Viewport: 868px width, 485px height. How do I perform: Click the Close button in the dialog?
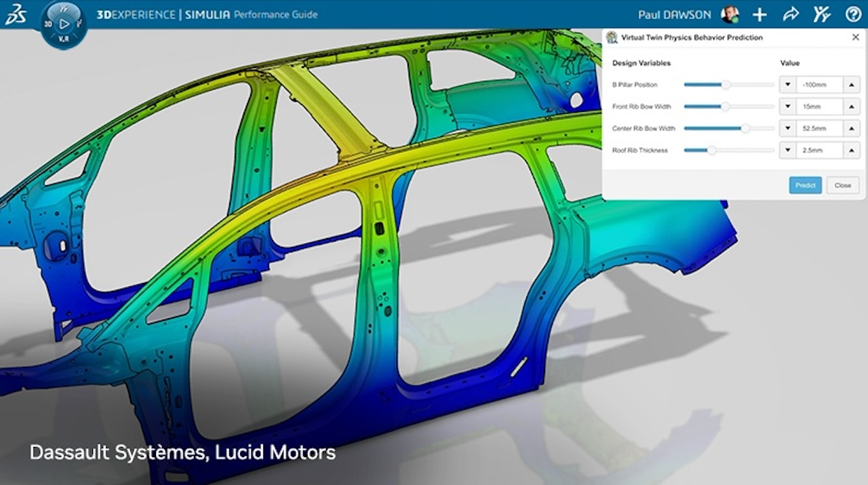coord(842,185)
